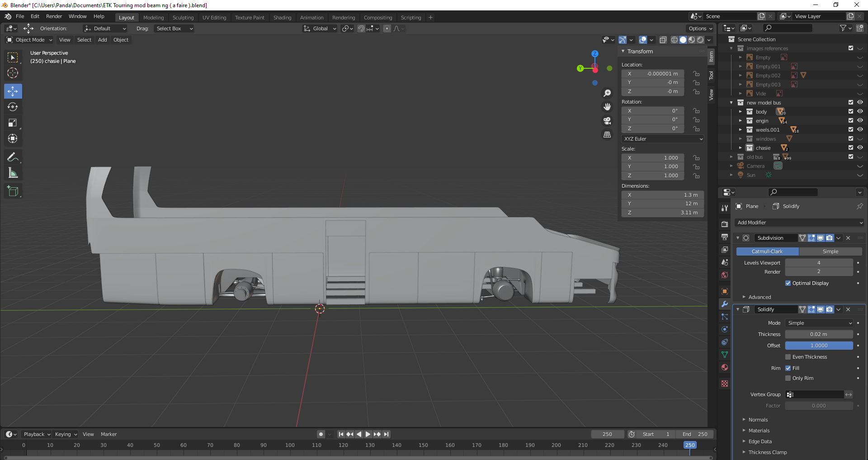The image size is (868, 460).
Task: Open the viewport Add menu
Action: click(x=103, y=40)
